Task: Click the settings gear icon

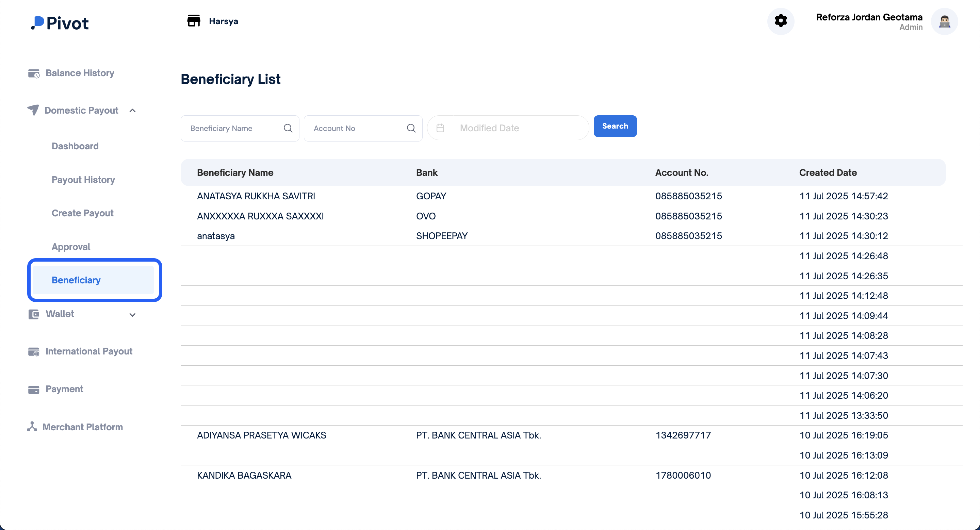Action: click(x=780, y=21)
